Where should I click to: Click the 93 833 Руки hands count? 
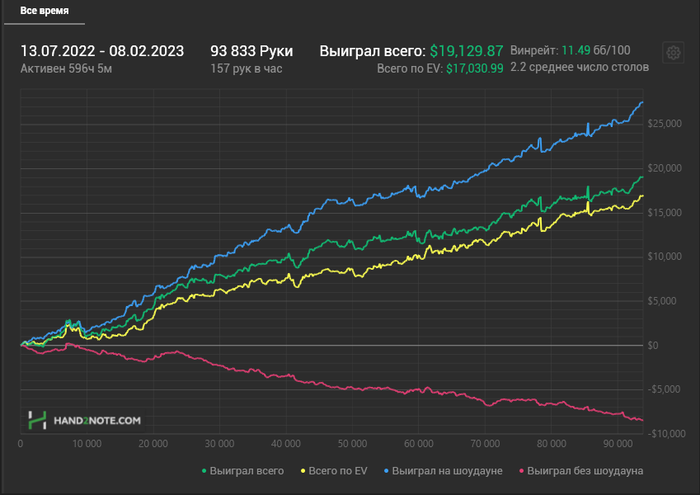tap(252, 51)
